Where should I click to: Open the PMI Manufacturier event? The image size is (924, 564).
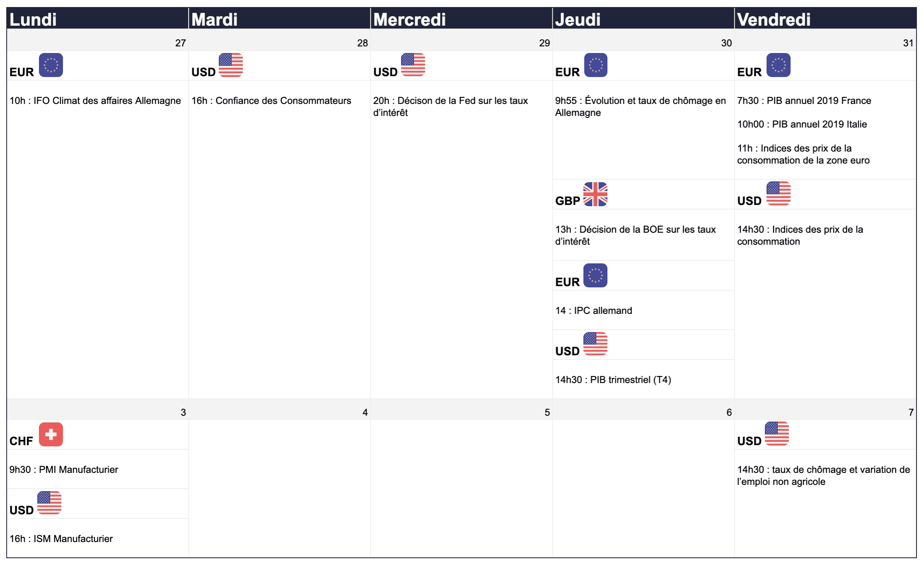pyautogui.click(x=64, y=470)
